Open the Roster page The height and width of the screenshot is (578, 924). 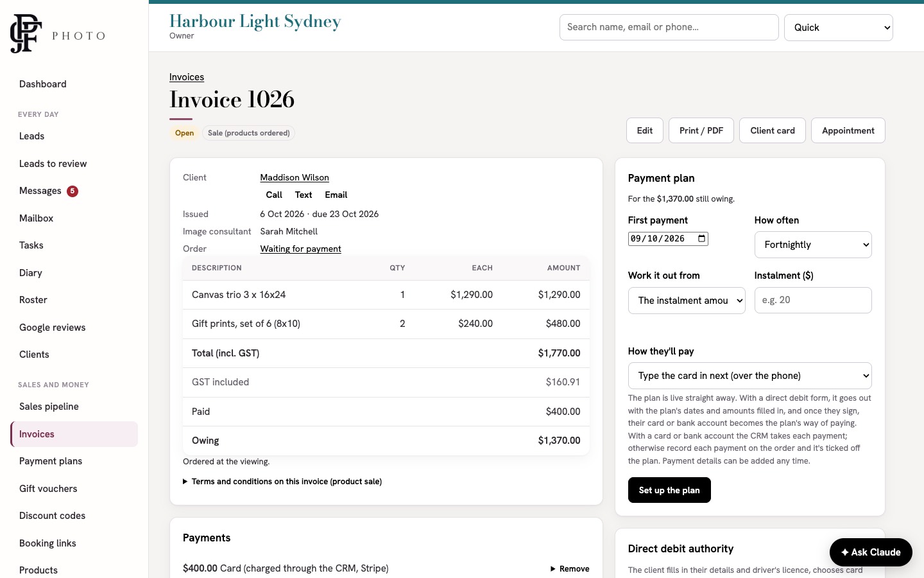point(74,300)
